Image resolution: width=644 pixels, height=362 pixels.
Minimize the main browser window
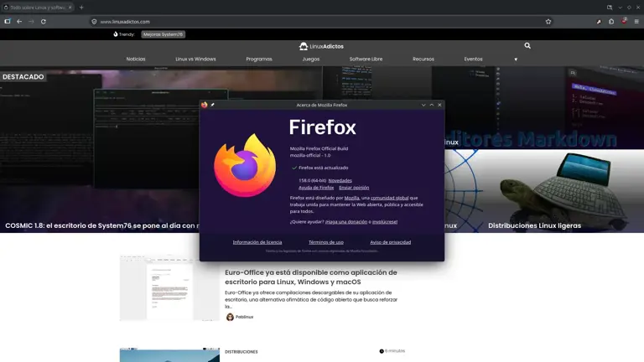[621, 8]
